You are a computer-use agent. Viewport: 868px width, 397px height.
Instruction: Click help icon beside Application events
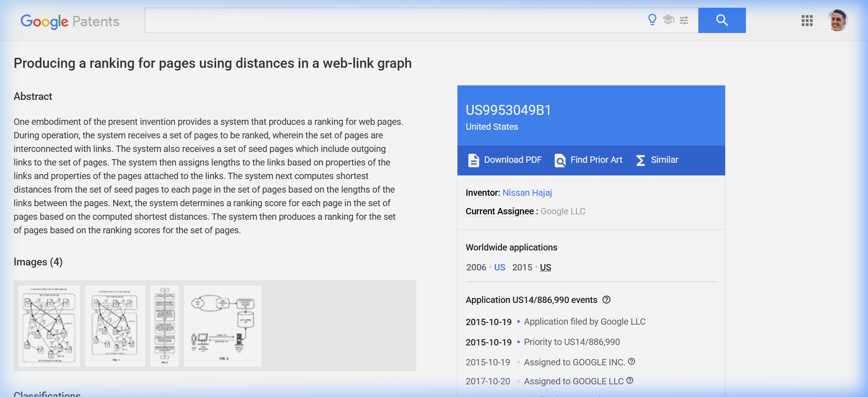tap(607, 299)
